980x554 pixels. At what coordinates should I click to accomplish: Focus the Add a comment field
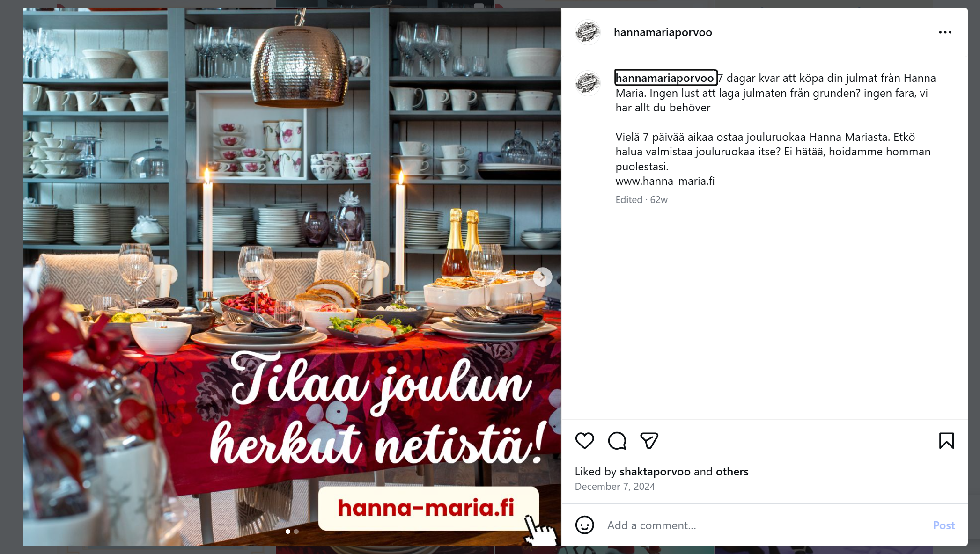click(x=764, y=525)
